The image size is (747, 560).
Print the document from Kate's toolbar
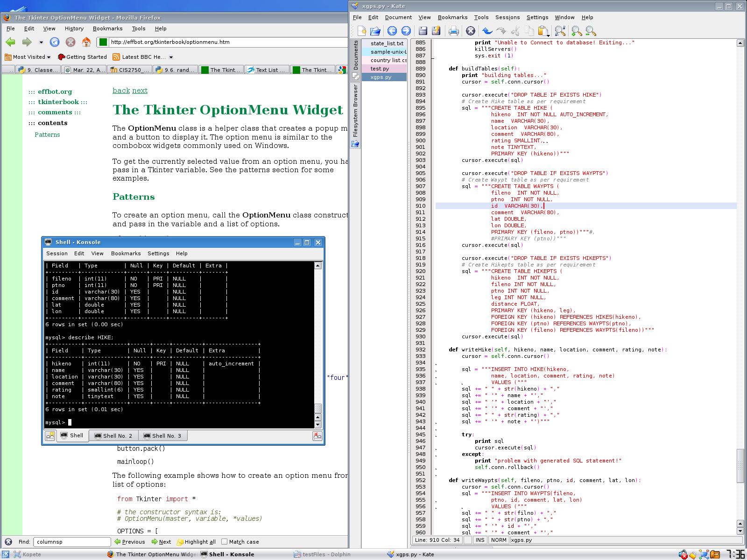click(453, 31)
